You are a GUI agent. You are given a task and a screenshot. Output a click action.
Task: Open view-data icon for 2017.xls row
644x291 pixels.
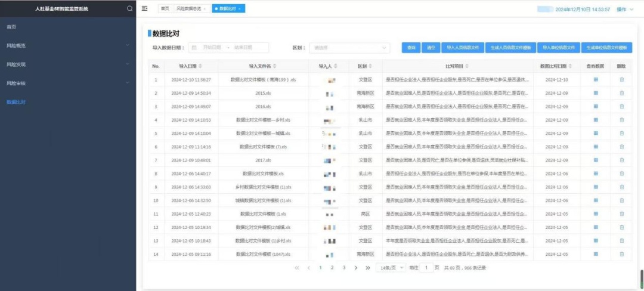click(595, 160)
